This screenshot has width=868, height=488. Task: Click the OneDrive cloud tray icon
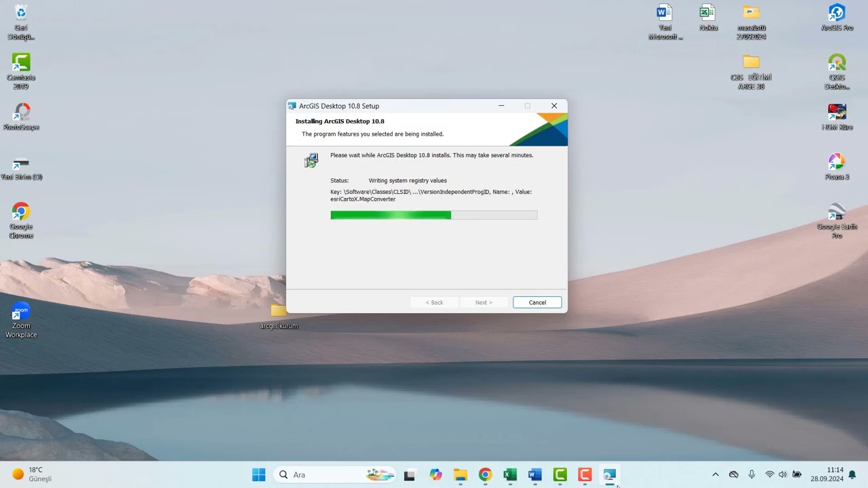(734, 474)
